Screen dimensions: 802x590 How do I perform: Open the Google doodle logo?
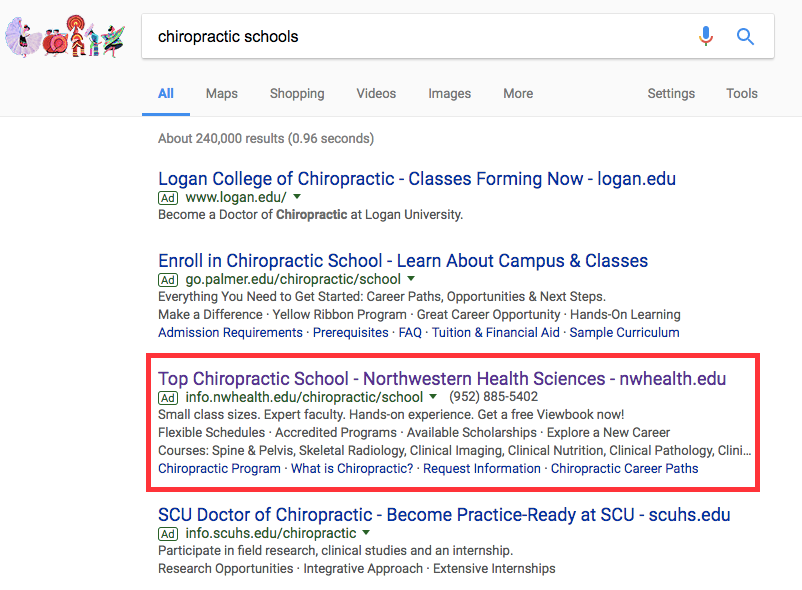tap(65, 36)
